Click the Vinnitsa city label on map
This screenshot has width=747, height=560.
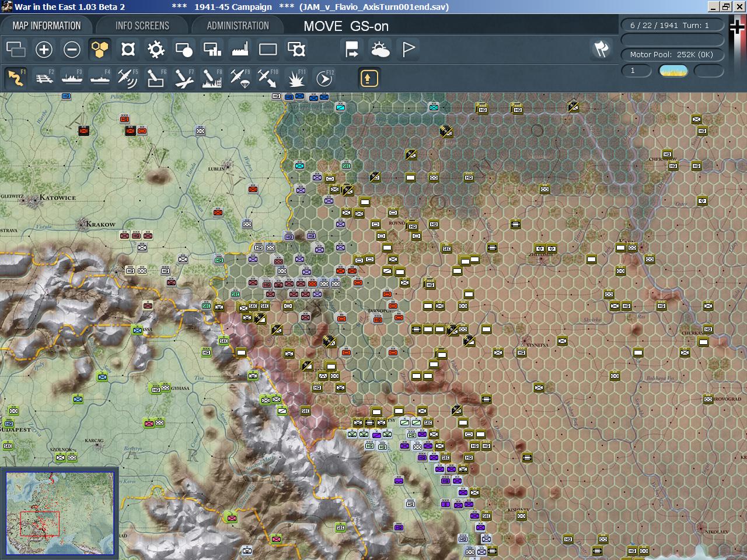click(537, 345)
